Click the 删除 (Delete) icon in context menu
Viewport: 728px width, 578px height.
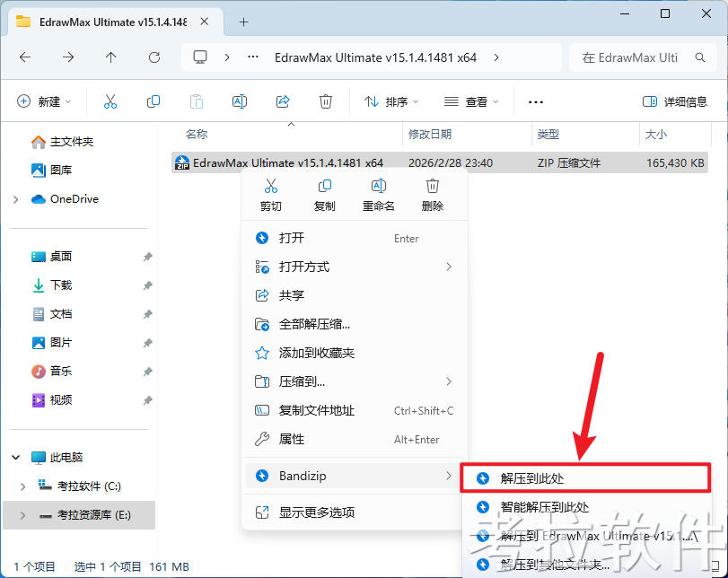click(x=432, y=186)
